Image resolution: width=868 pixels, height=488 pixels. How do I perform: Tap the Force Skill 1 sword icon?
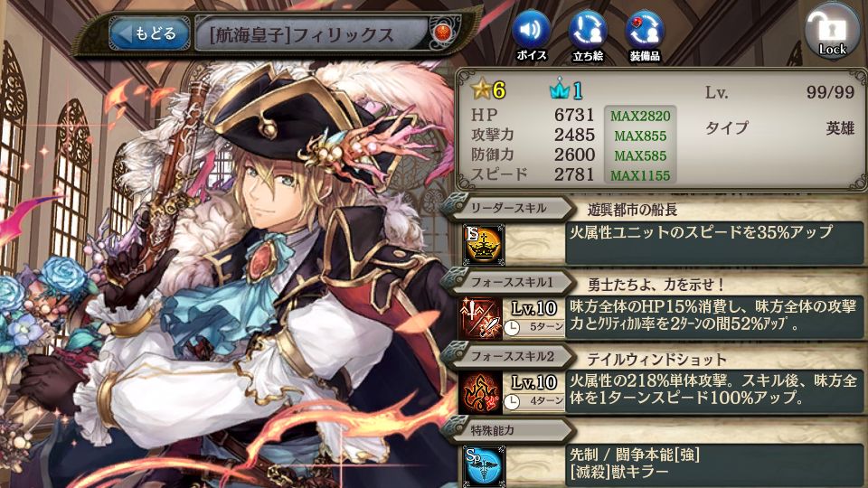(x=480, y=318)
